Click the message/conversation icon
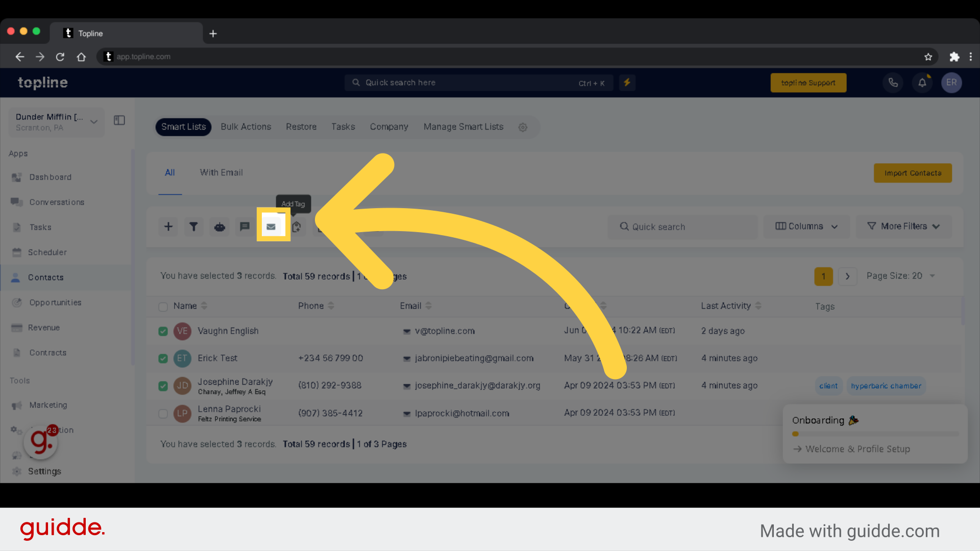The image size is (980, 551). (x=244, y=226)
